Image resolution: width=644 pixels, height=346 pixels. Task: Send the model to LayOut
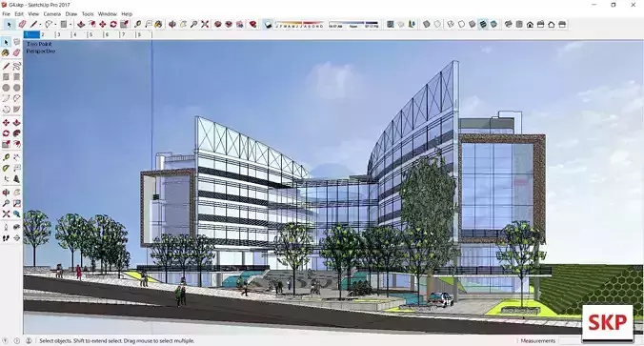[x=239, y=24]
